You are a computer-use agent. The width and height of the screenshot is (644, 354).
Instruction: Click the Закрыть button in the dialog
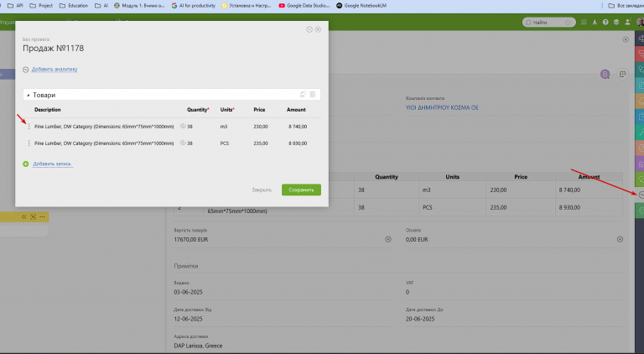(262, 190)
